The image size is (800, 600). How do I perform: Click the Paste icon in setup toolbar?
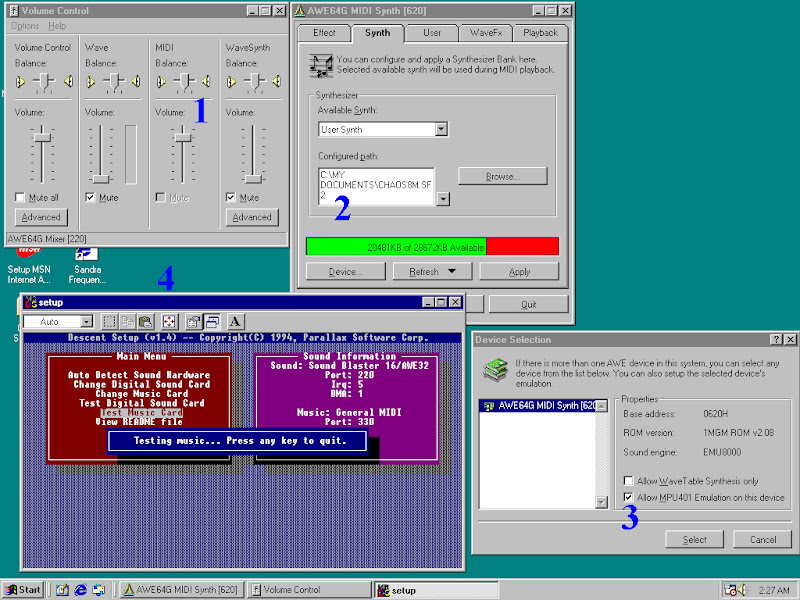145,321
